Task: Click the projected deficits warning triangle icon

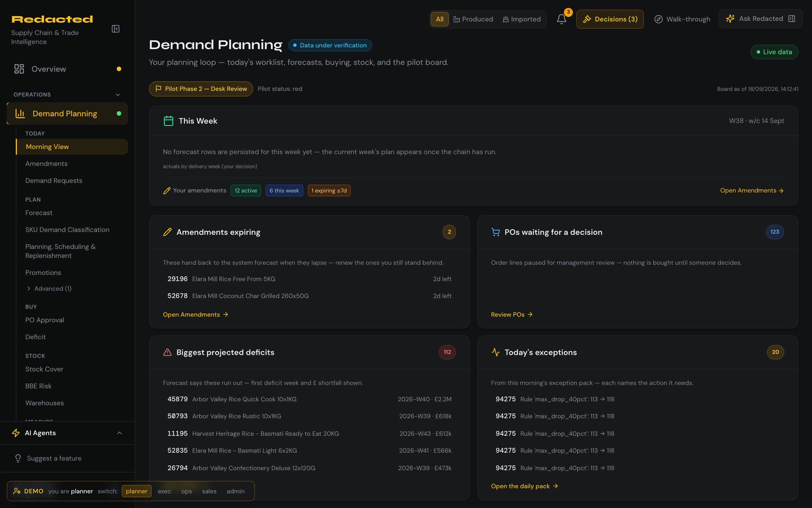Action: [167, 352]
